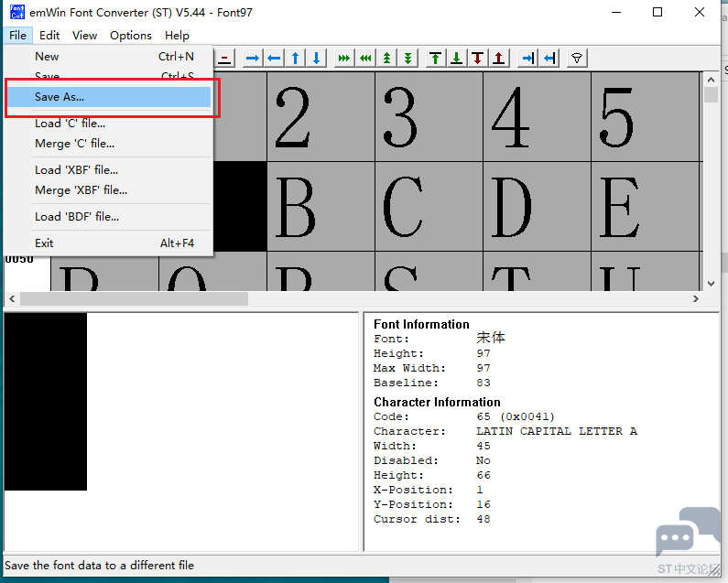
Task: Click the Font value 宋体
Action: (x=491, y=338)
